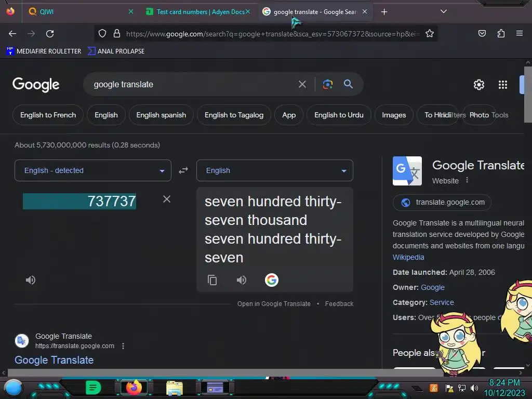Open more options beside Website label
This screenshot has height=399, width=532.
467,180
